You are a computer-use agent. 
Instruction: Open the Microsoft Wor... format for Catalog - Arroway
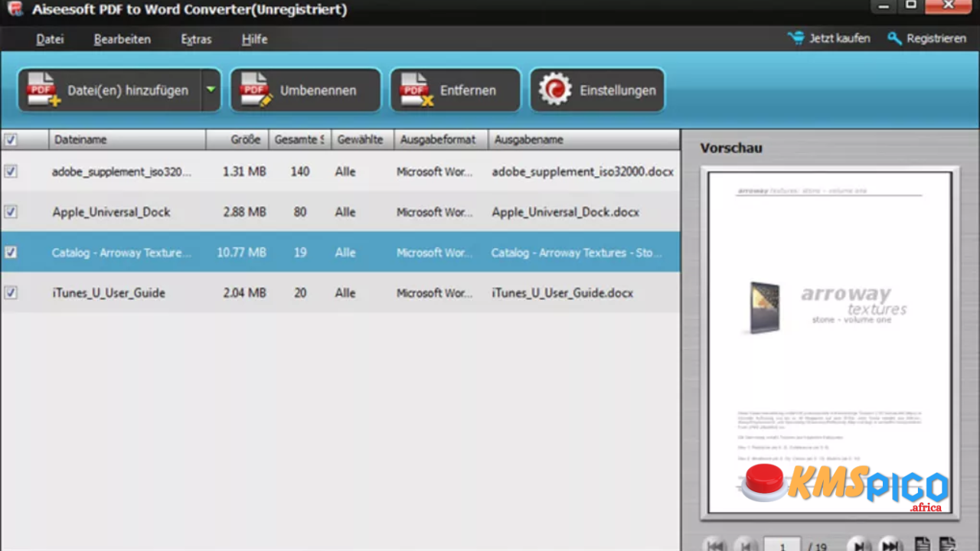coord(434,252)
